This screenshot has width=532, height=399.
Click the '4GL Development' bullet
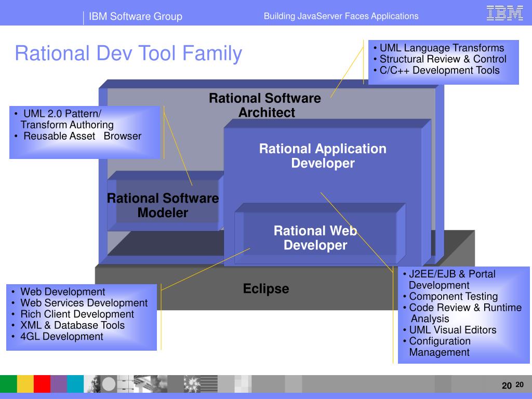[57, 337]
